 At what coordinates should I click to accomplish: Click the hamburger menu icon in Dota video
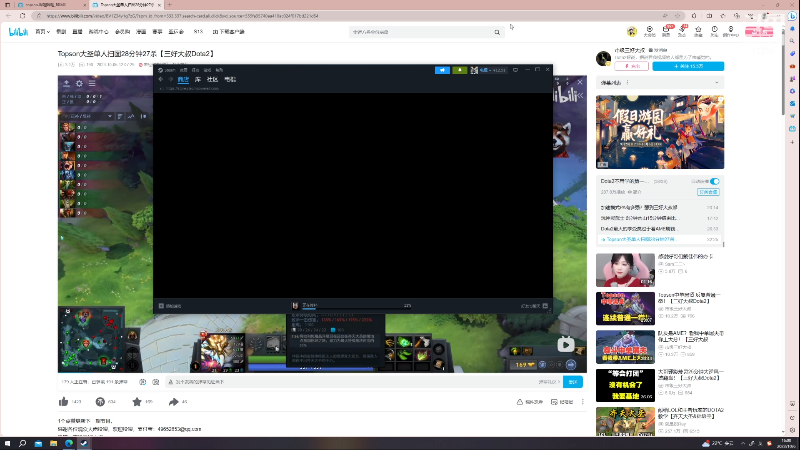(x=92, y=83)
